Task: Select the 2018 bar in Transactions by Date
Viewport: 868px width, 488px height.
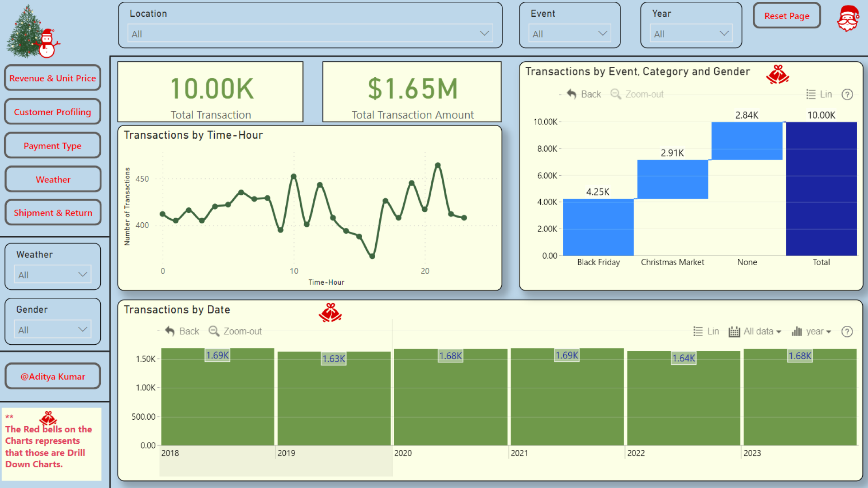Action: coord(217,397)
